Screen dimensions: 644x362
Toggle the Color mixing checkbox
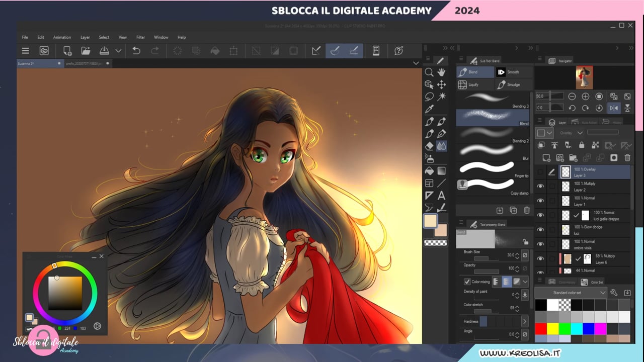[467, 282]
